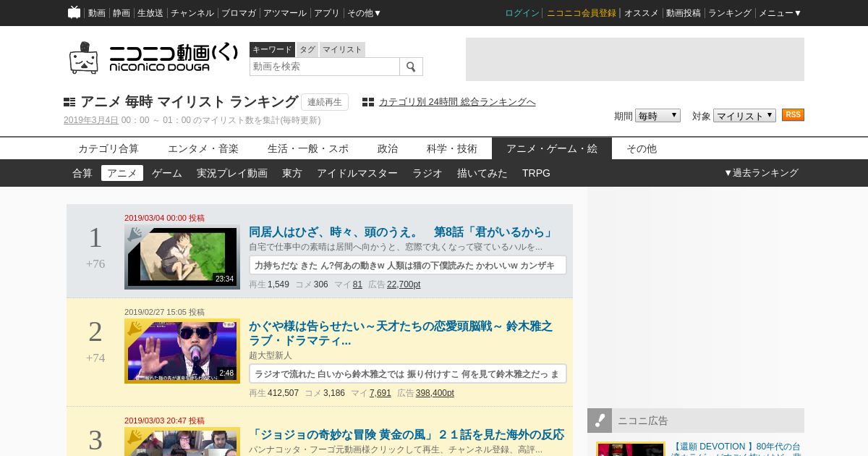Click megaphone ad icon on rank 1 thumbnail
This screenshot has height=456, width=868.
coord(135,235)
